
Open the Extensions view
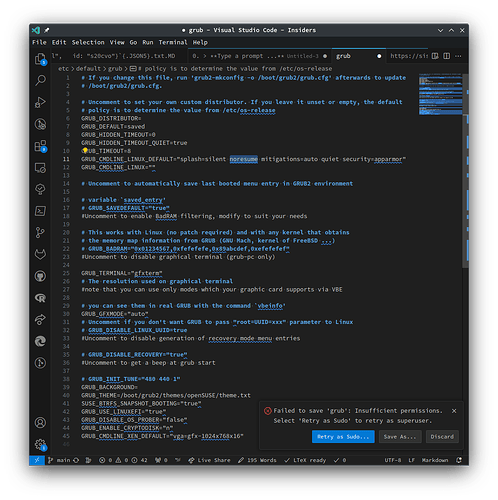click(x=40, y=146)
